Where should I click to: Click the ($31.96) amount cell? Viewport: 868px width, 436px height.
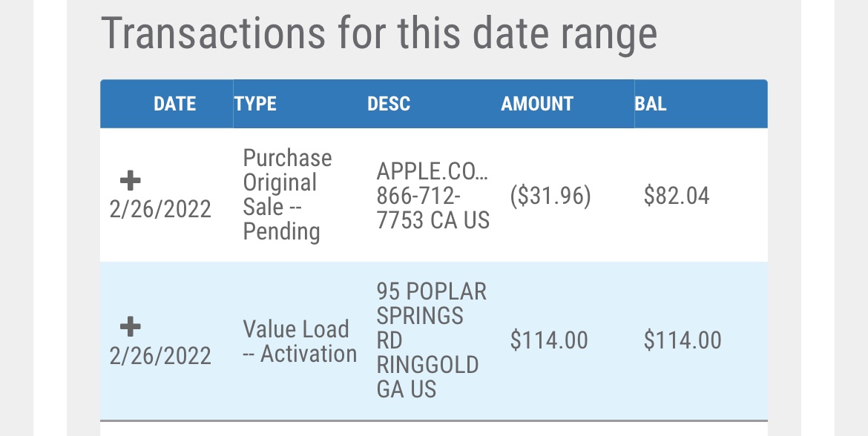[x=550, y=196]
